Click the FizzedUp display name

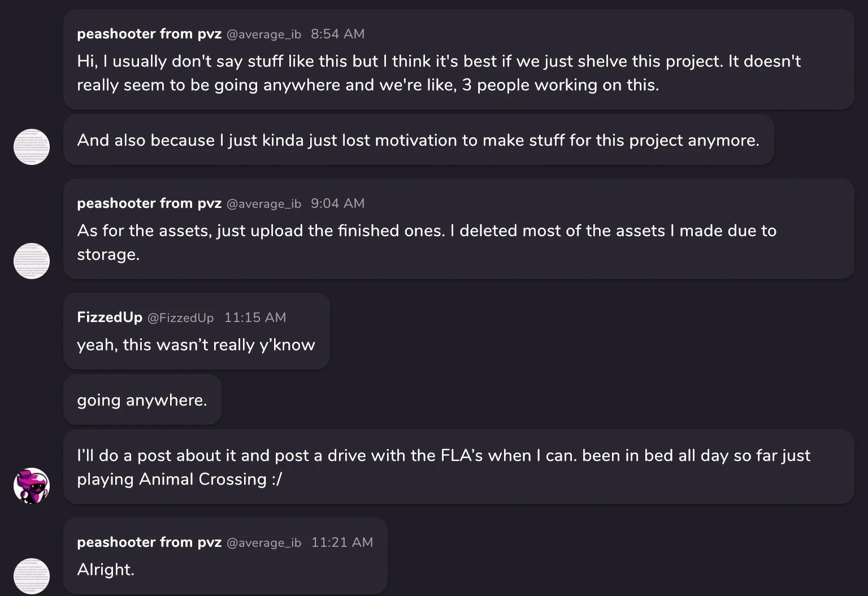(x=110, y=317)
